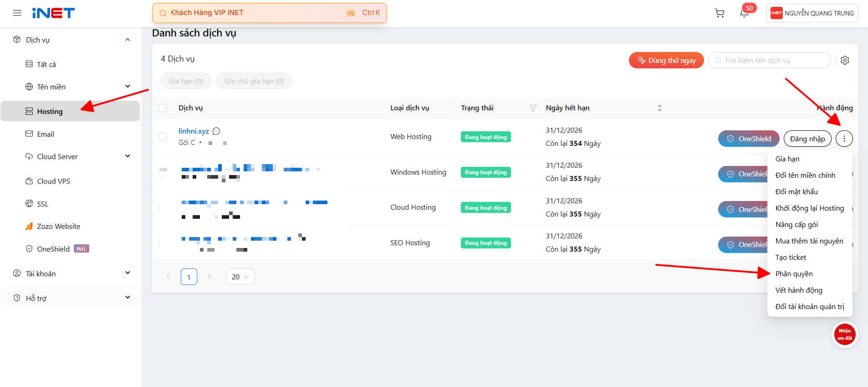Screen dimensions: 868x387
Task: Tick the select-all checkbox in table header
Action: (x=163, y=108)
